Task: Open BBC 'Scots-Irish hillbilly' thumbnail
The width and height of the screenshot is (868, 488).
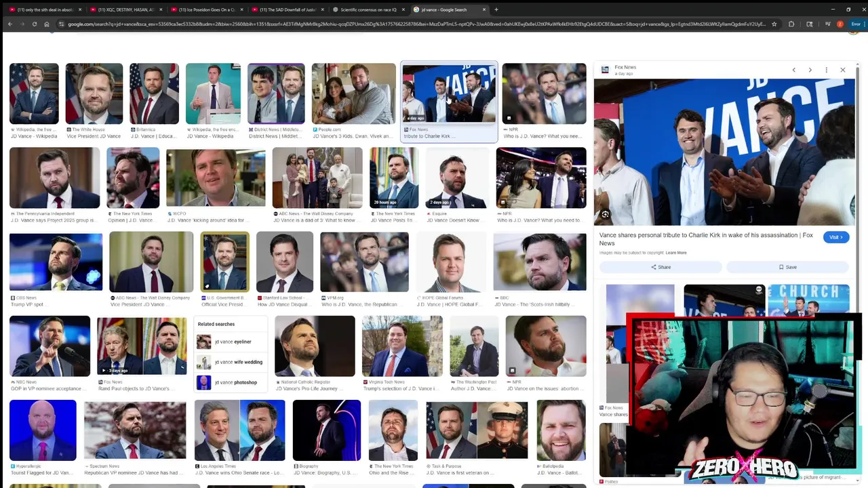Action: [x=540, y=262]
